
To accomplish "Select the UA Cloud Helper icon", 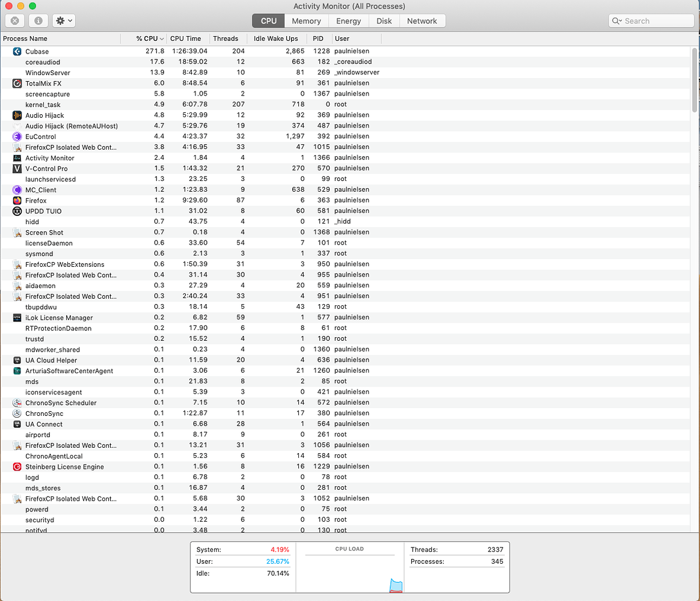I will (x=16, y=359).
